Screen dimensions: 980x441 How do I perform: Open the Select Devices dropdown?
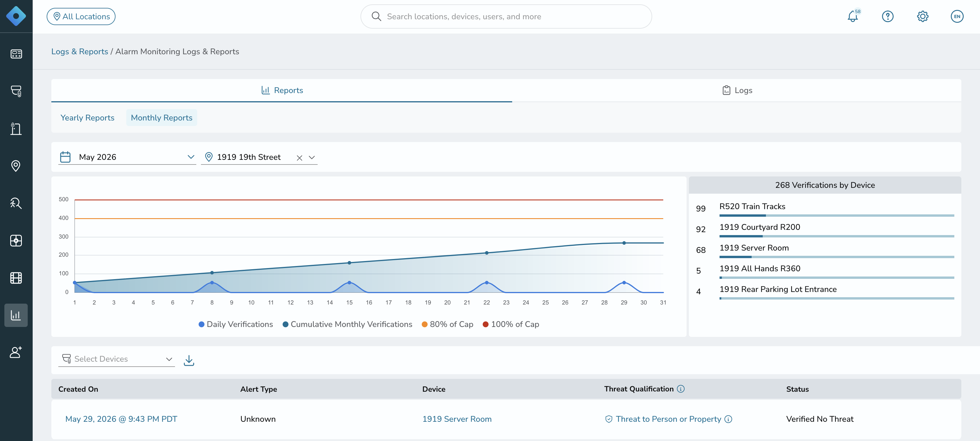pyautogui.click(x=116, y=359)
